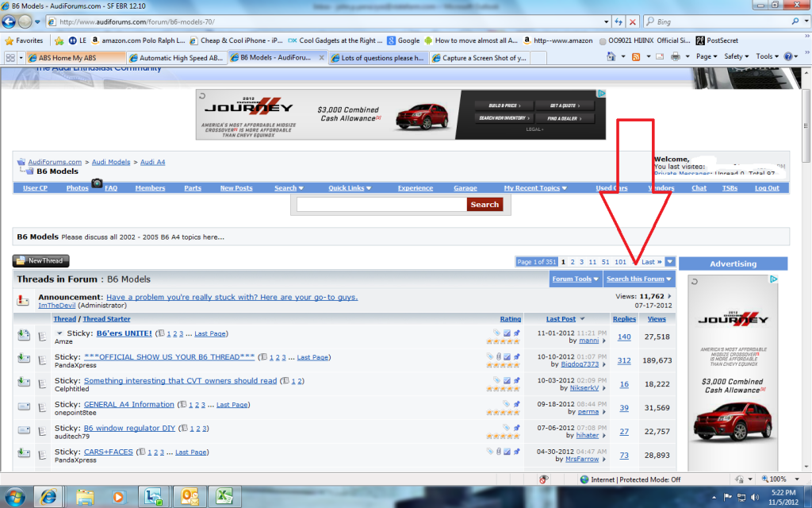Open the B6 window regulator DIY thread
This screenshot has width=812, height=508.
click(129, 428)
